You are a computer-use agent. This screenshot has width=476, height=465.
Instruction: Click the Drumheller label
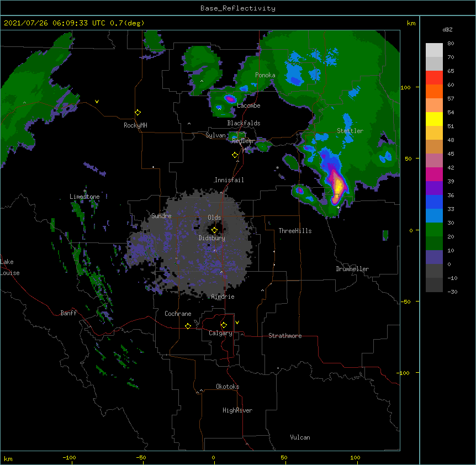[352, 269]
